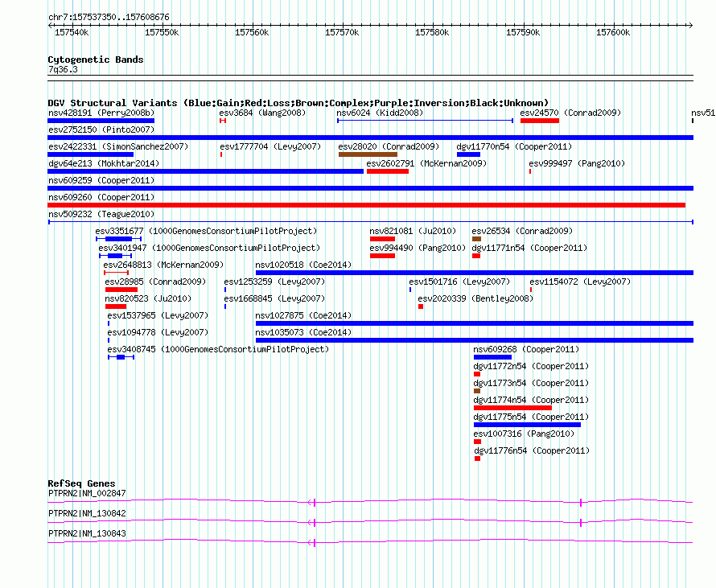Image resolution: width=716 pixels, height=588 pixels.
Task: Click the 157590k ruler position
Action: [523, 32]
